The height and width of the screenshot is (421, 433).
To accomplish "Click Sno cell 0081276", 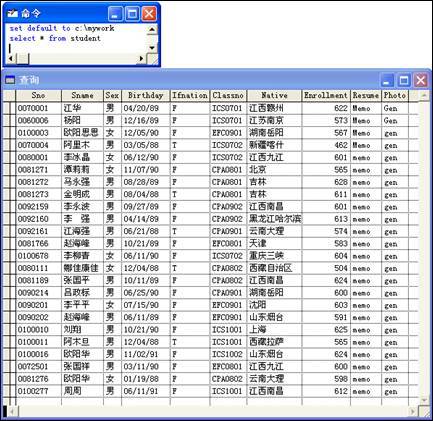I will point(38,379).
